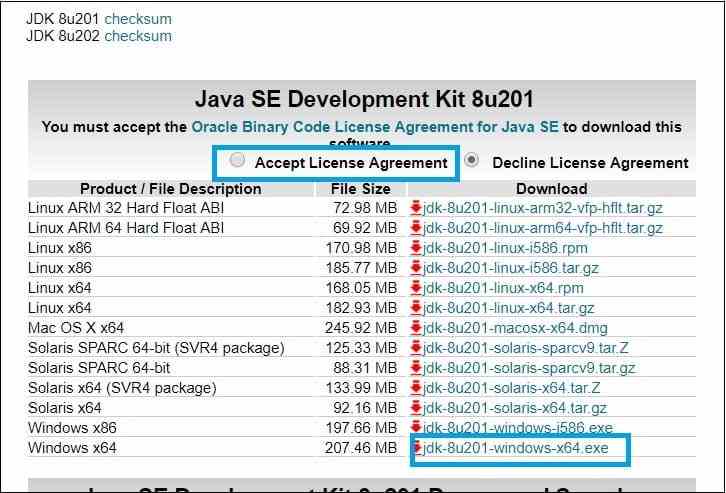Open the JDK 8u202 checksum link
The width and height of the screenshot is (726, 493).
point(138,36)
